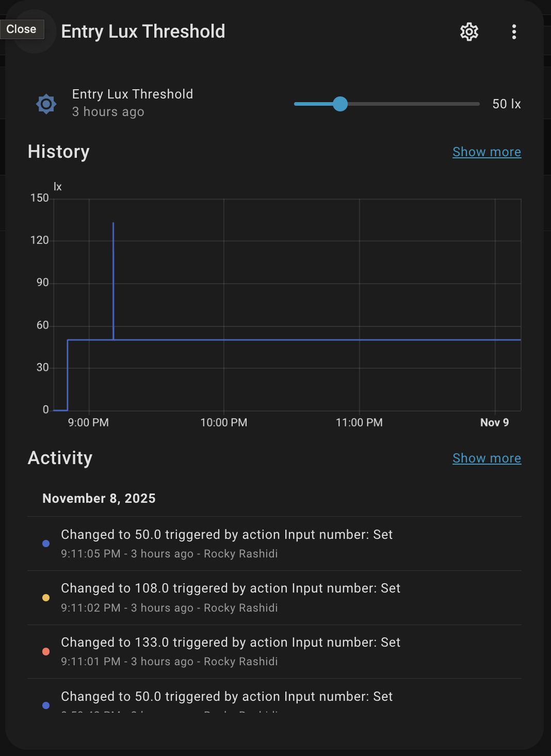551x756 pixels.
Task: Open the three-dot overflow menu
Action: click(514, 32)
